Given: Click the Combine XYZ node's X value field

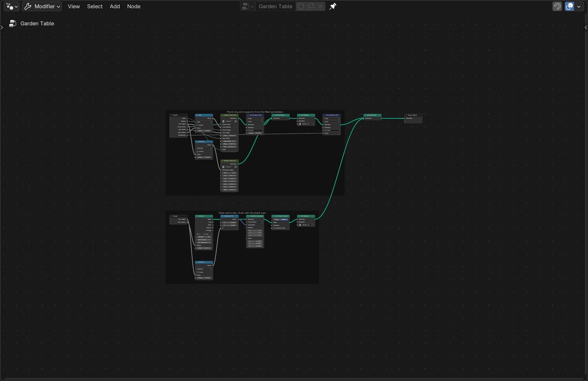Looking at the screenshot, I should 230,223.
